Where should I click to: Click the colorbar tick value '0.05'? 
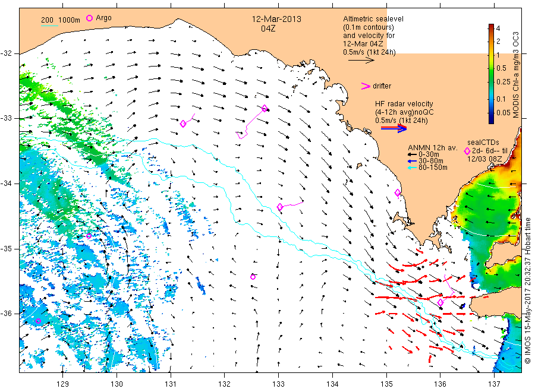tap(503, 112)
